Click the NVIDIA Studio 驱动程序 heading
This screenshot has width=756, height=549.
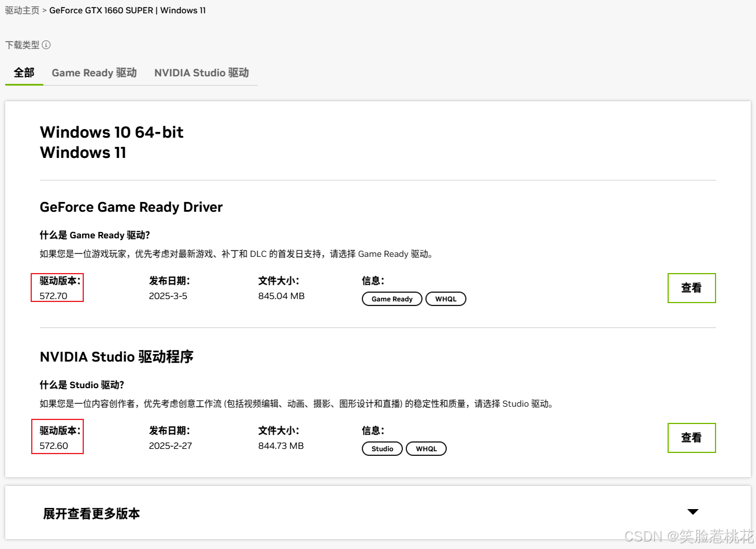[117, 357]
